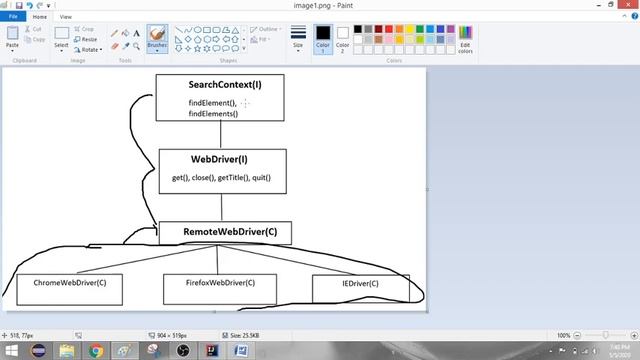The width and height of the screenshot is (640, 360).
Task: Pick the green color swatch
Action: tap(420, 29)
